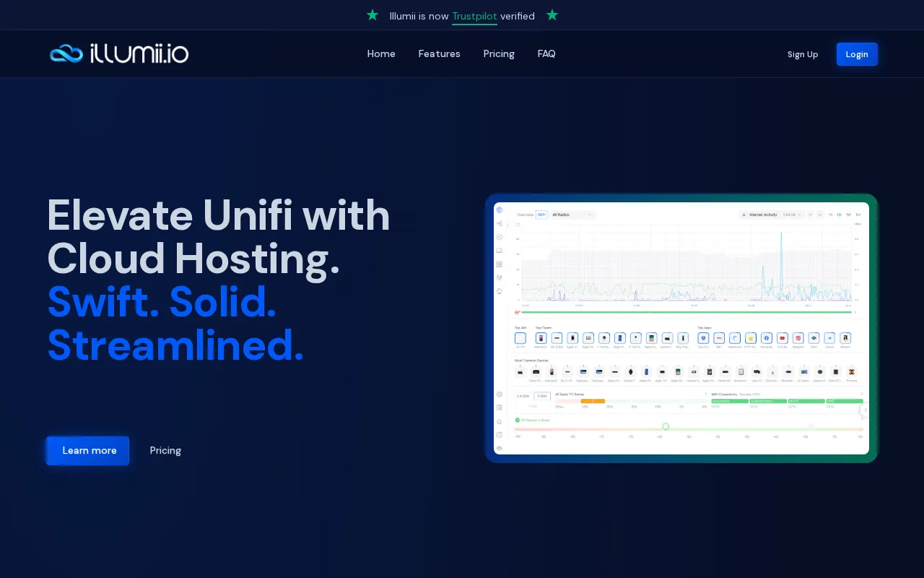The width and height of the screenshot is (924, 578).
Task: Open Pricing in the top navigation
Action: [499, 54]
